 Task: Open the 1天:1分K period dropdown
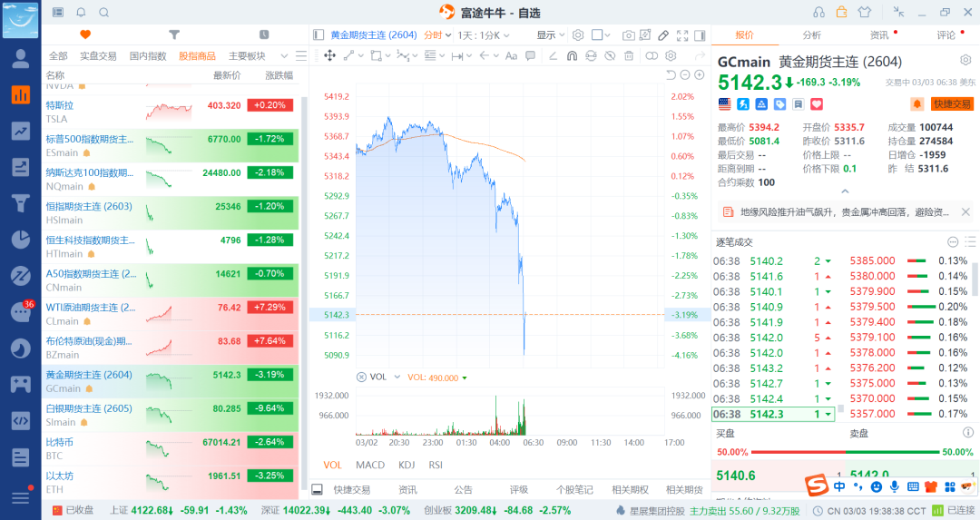click(484, 35)
